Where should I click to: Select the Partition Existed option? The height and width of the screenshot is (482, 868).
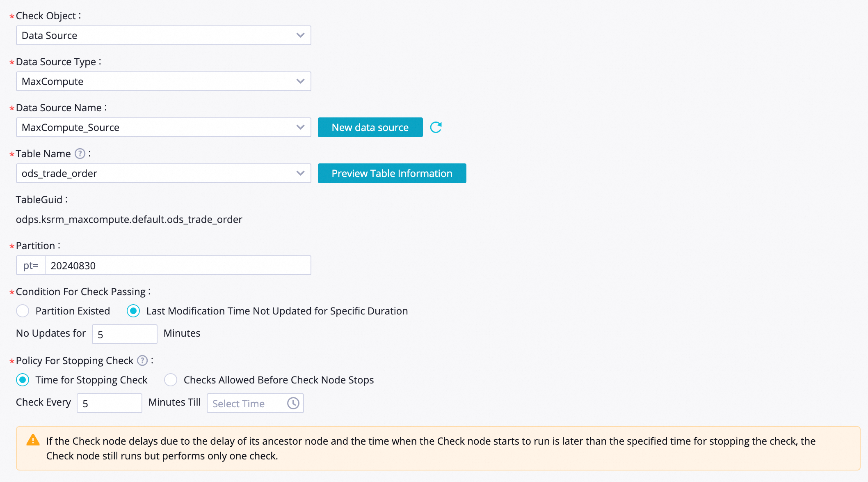[x=23, y=311]
